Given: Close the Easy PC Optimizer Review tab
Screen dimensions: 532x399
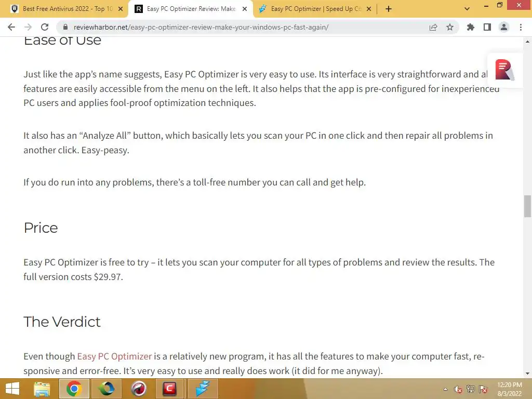Looking at the screenshot, I should [245, 9].
